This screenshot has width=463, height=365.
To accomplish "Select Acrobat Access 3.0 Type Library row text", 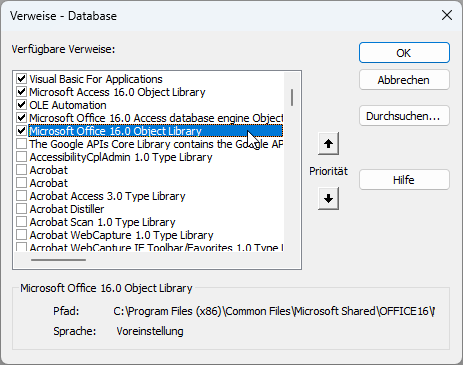I will (x=107, y=196).
